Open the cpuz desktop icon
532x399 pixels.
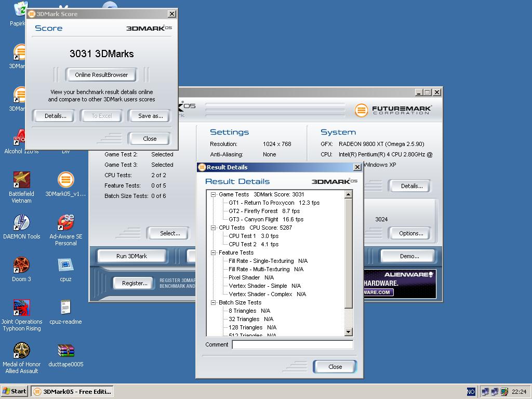point(65,270)
